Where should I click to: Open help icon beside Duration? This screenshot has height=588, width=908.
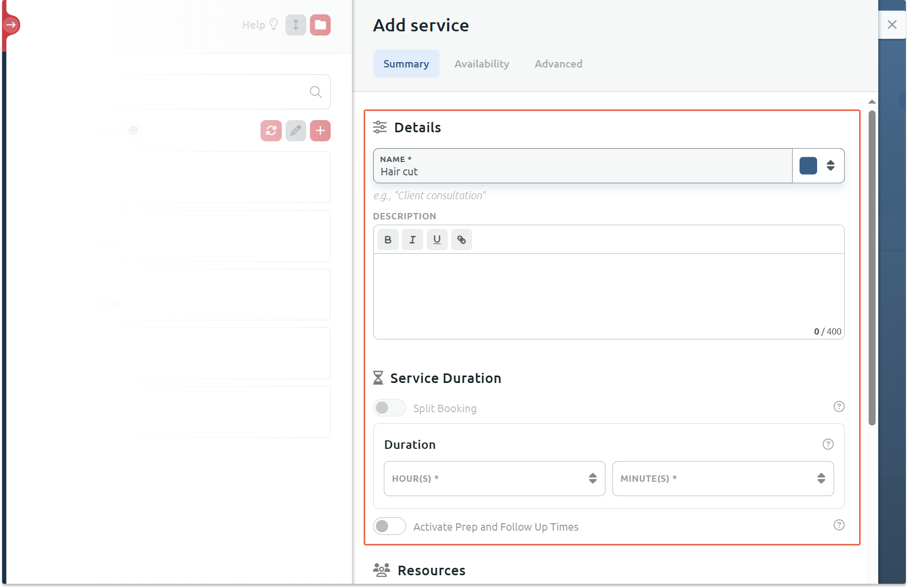click(x=828, y=444)
